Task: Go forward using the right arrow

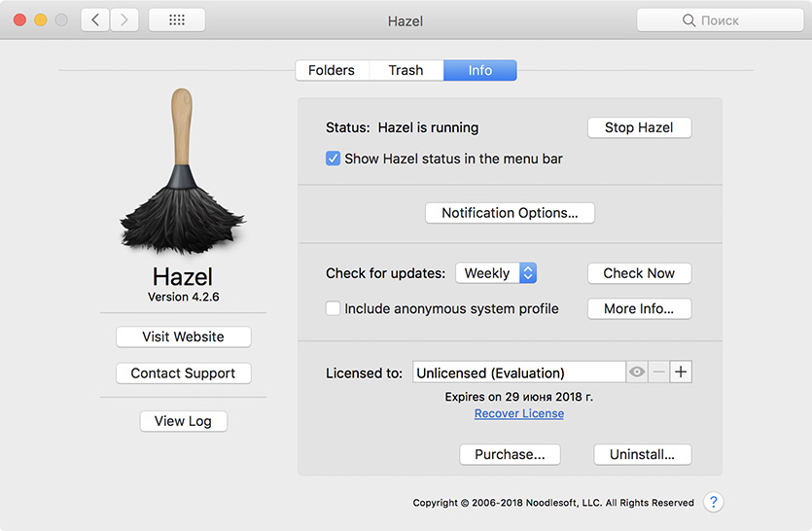Action: coord(124,19)
